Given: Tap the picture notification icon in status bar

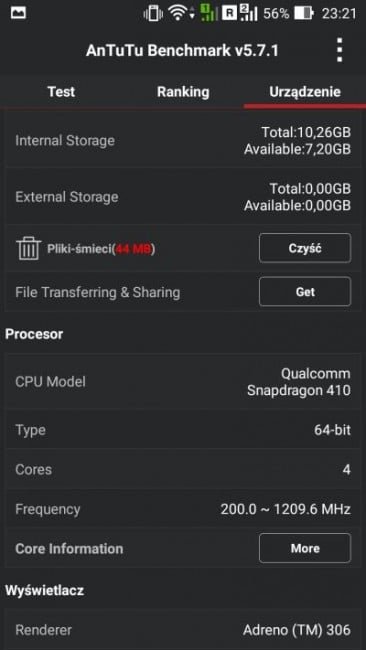Looking at the screenshot, I should pyautogui.click(x=18, y=13).
